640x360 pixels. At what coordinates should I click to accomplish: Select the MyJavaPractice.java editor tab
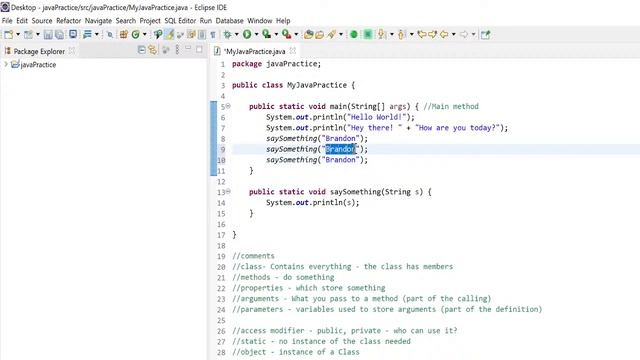(x=254, y=51)
